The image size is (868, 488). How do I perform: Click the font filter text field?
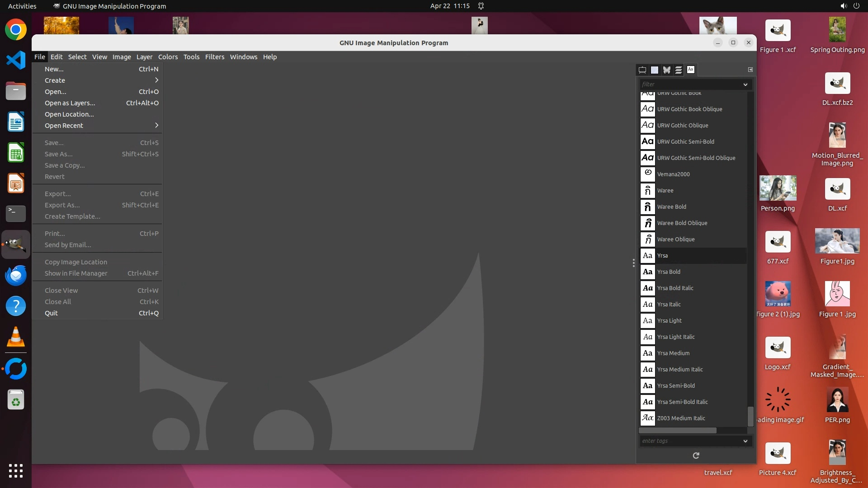coord(689,84)
